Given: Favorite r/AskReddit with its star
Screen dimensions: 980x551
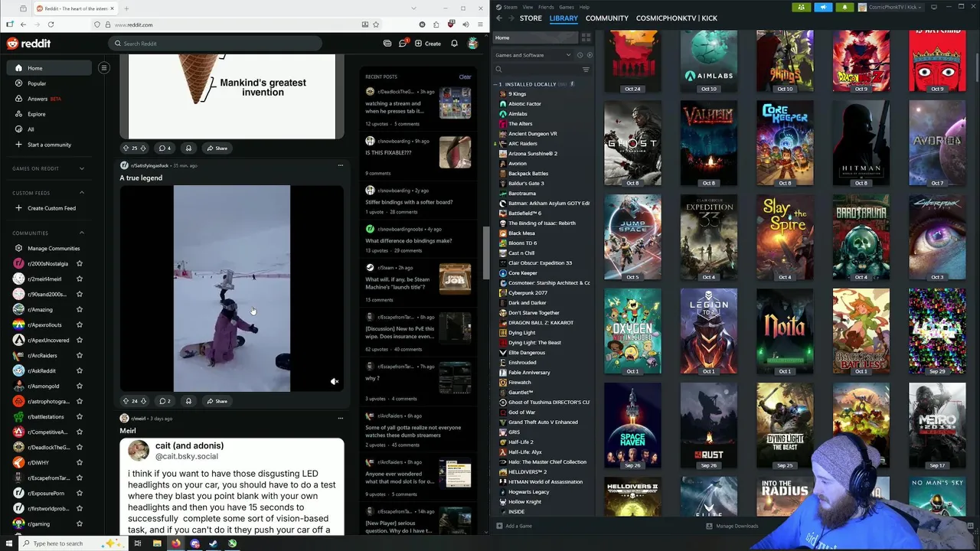Looking at the screenshot, I should [x=79, y=370].
